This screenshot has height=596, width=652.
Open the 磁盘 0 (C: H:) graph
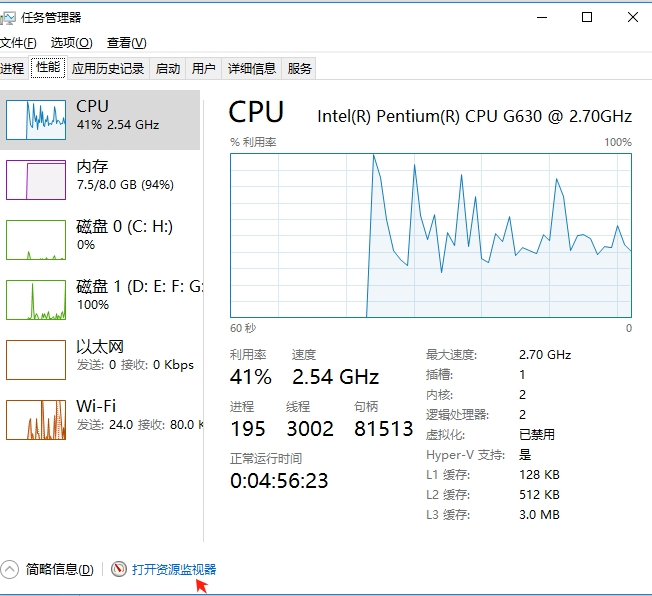click(x=36, y=240)
